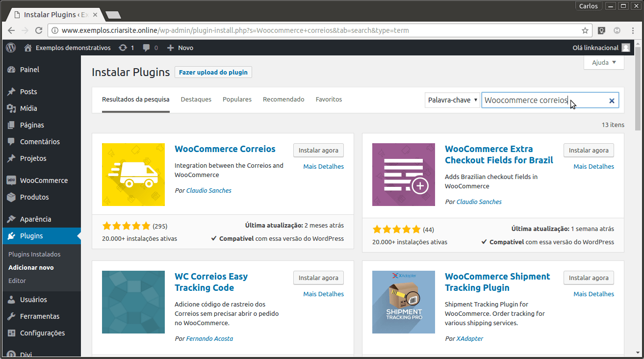Open the Palavra-chave search type dropdown
644x359 pixels.
[x=452, y=100]
